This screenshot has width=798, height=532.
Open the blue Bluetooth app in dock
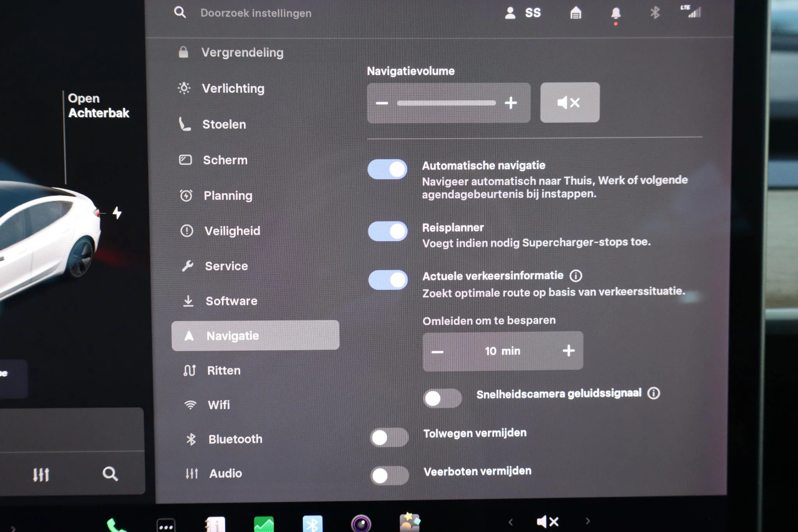pos(312,524)
